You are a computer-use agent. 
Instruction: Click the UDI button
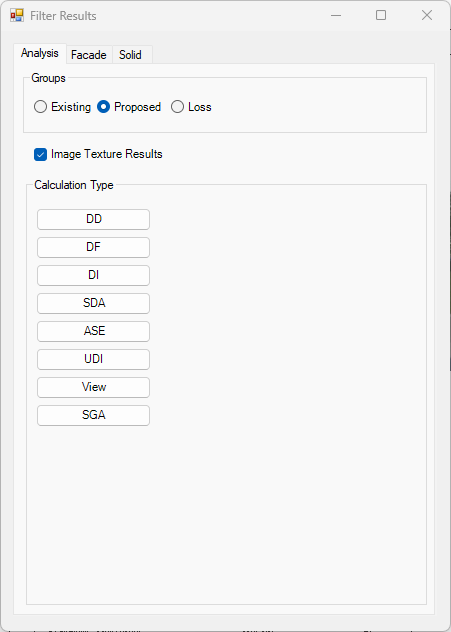[94, 359]
